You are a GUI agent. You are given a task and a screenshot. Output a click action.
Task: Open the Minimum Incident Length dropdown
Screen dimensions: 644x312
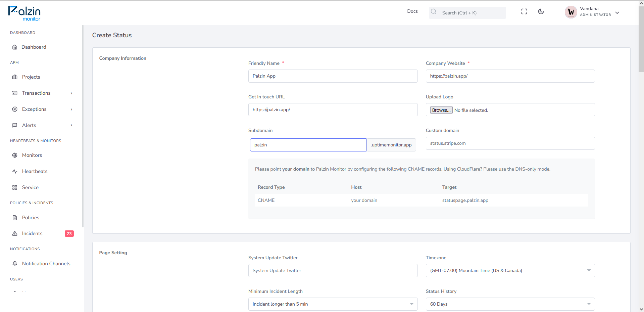[333, 304]
